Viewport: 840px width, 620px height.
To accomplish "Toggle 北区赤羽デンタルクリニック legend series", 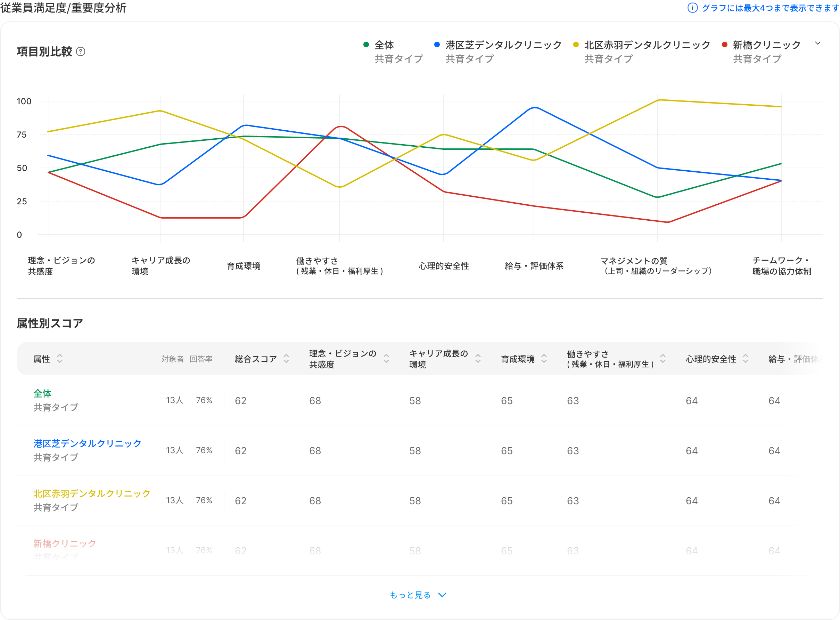I will pos(647,45).
